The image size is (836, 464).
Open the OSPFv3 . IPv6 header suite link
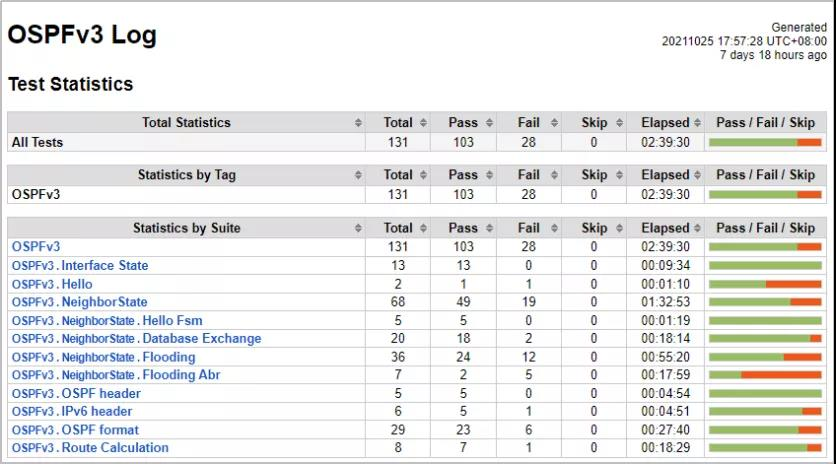[72, 411]
